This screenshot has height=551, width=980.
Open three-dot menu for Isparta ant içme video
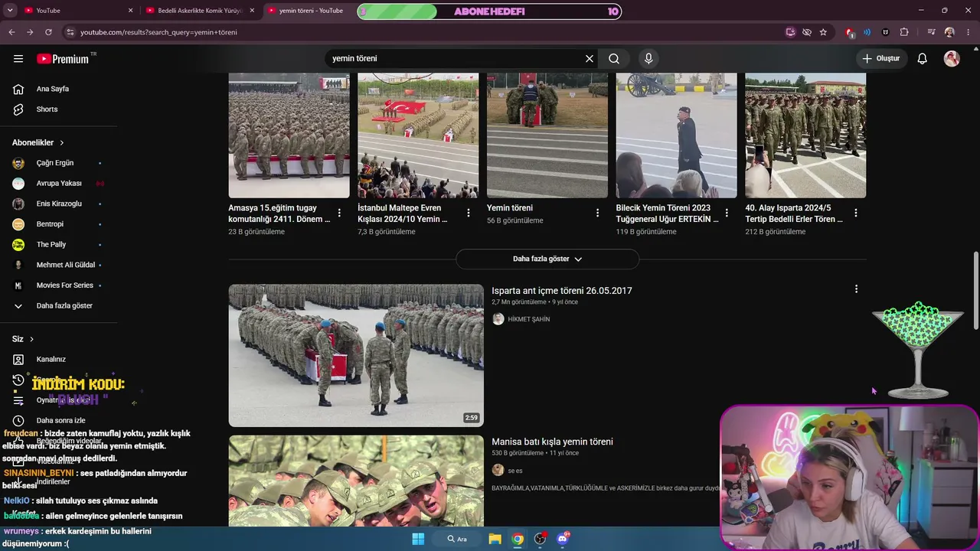856,289
